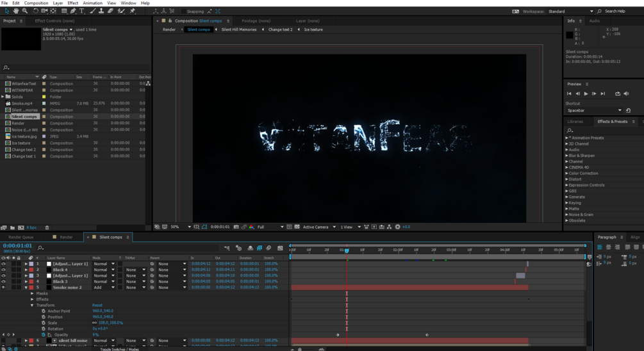The image size is (644, 351).
Task: Toggle the Opacity stopwatch for Smoke noise 2
Action: [x=44, y=334]
